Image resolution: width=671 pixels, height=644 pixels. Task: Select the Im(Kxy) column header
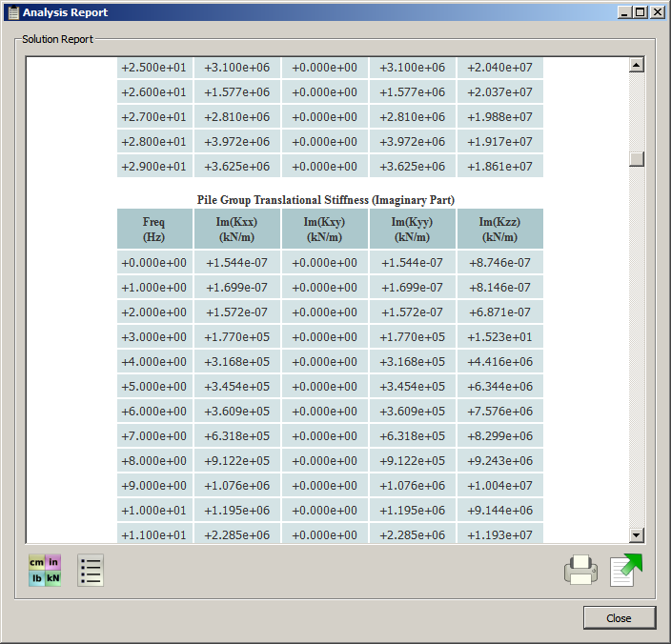point(325,230)
